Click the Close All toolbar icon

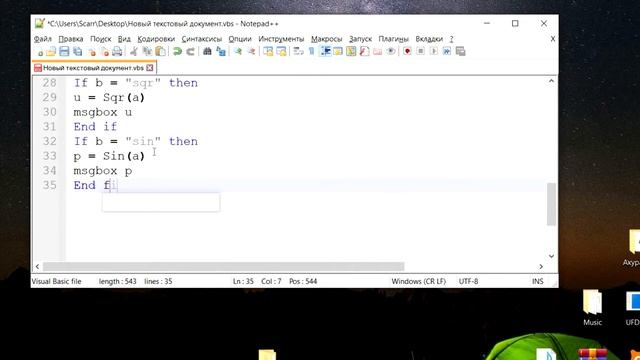click(105, 51)
